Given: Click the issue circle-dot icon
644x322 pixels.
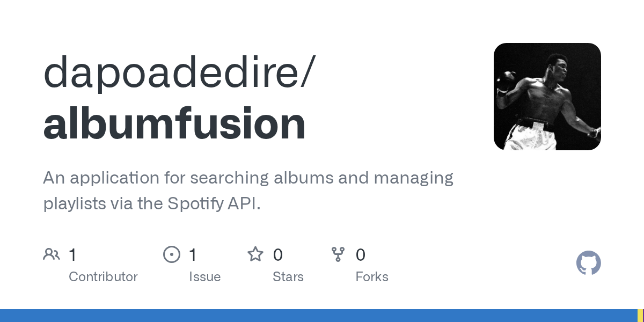Looking at the screenshot, I should (x=172, y=254).
